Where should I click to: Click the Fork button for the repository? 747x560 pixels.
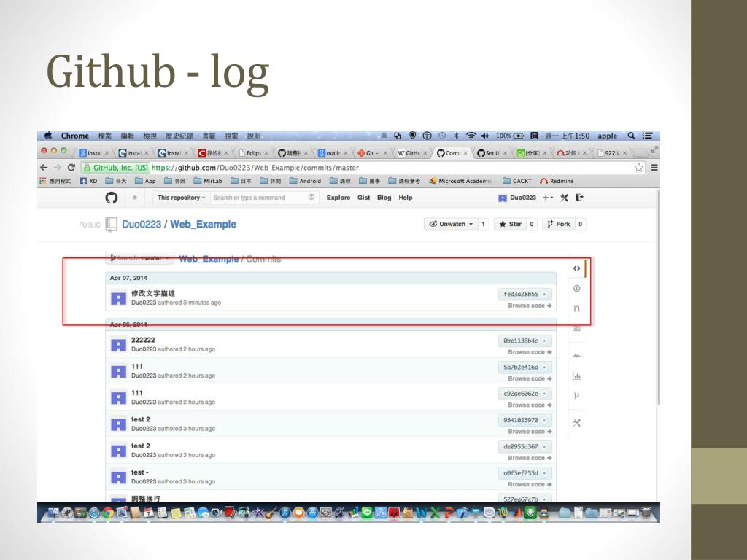[559, 225]
